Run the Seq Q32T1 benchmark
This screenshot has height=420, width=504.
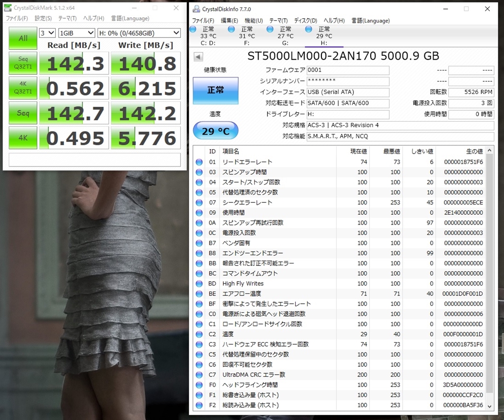(23, 63)
